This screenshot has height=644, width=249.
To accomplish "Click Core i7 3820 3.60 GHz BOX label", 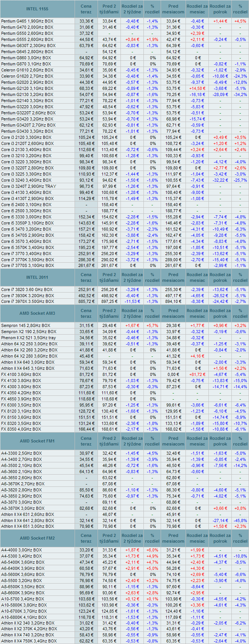I will coord(27,289).
